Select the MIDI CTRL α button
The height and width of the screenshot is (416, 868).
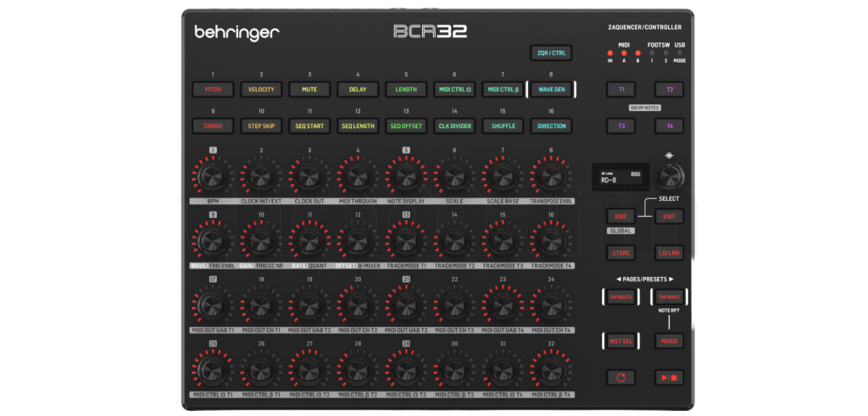click(454, 89)
